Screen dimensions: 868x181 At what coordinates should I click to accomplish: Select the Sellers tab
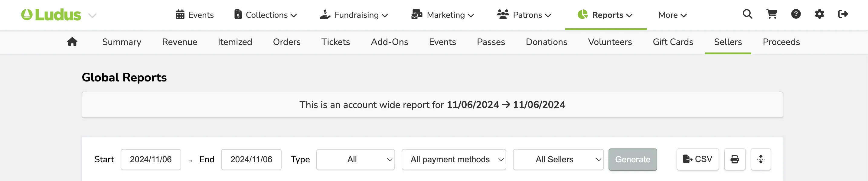tap(728, 42)
